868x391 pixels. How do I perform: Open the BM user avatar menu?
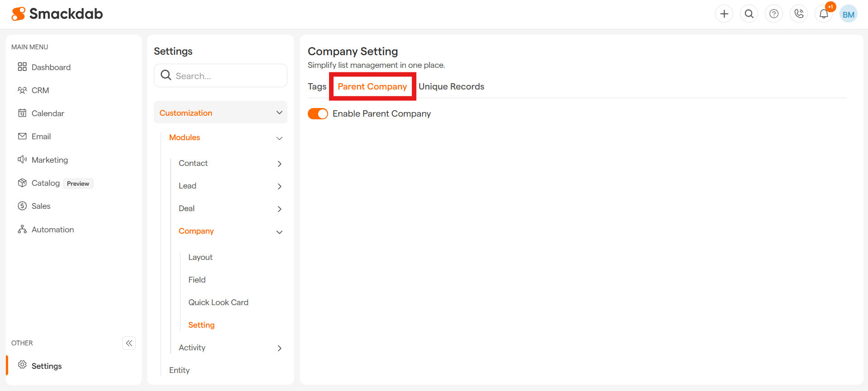point(849,14)
